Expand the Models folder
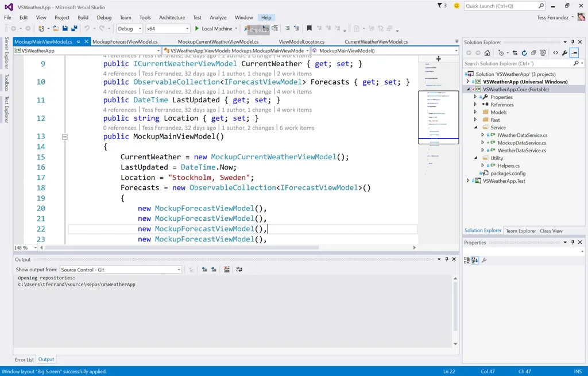Screen dimensions: 588x376 coord(475,112)
